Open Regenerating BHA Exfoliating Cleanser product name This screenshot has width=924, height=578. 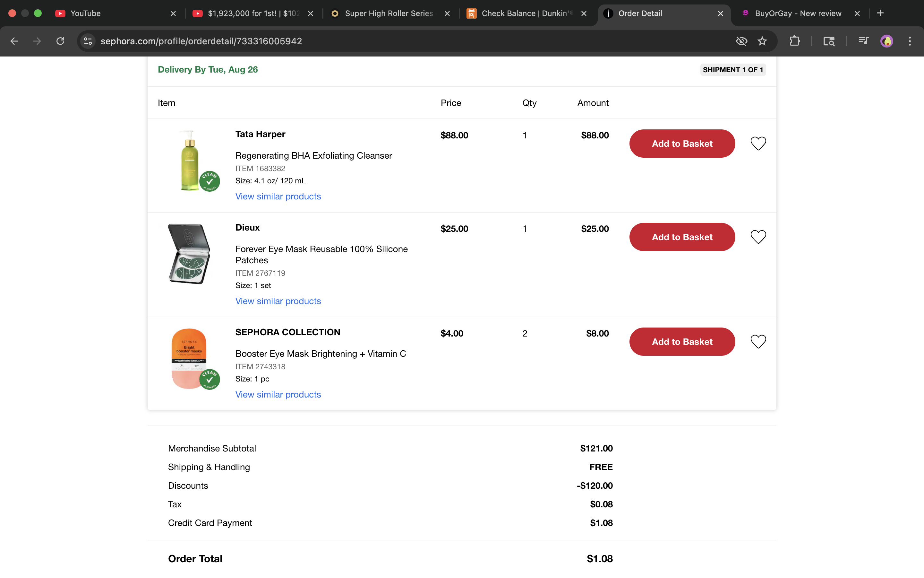[313, 156]
